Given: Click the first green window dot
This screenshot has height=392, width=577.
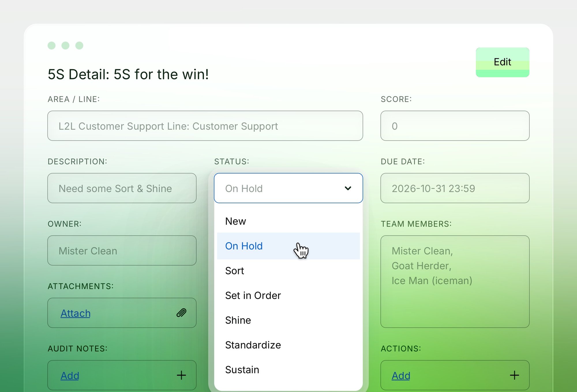Looking at the screenshot, I should pos(52,46).
